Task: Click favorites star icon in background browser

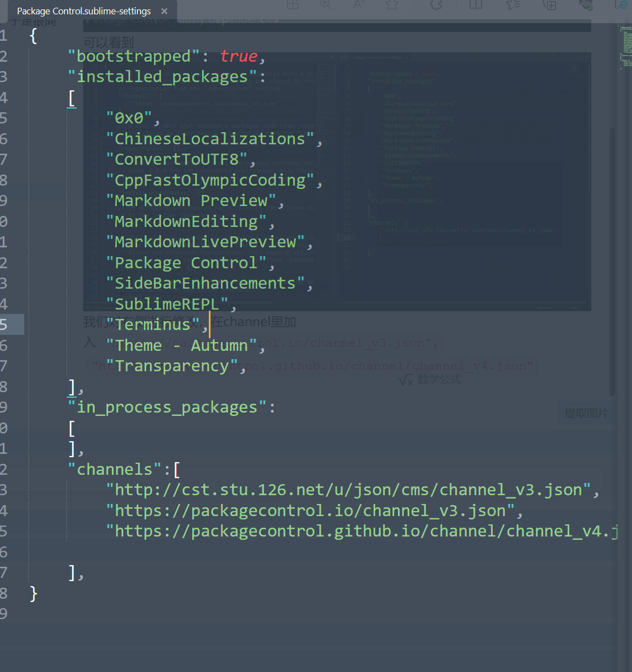Action: [392, 4]
